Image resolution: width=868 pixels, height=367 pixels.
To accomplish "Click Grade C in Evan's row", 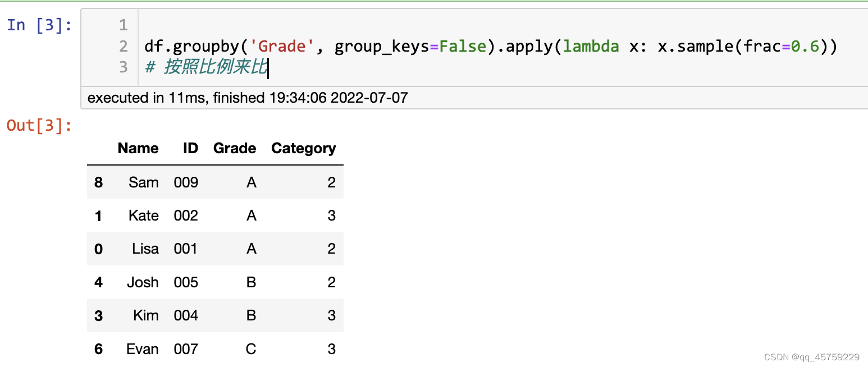I will tap(251, 349).
